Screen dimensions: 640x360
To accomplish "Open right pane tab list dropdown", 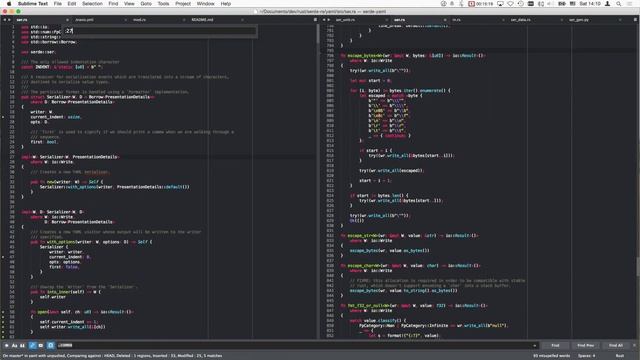I will click(x=636, y=20).
